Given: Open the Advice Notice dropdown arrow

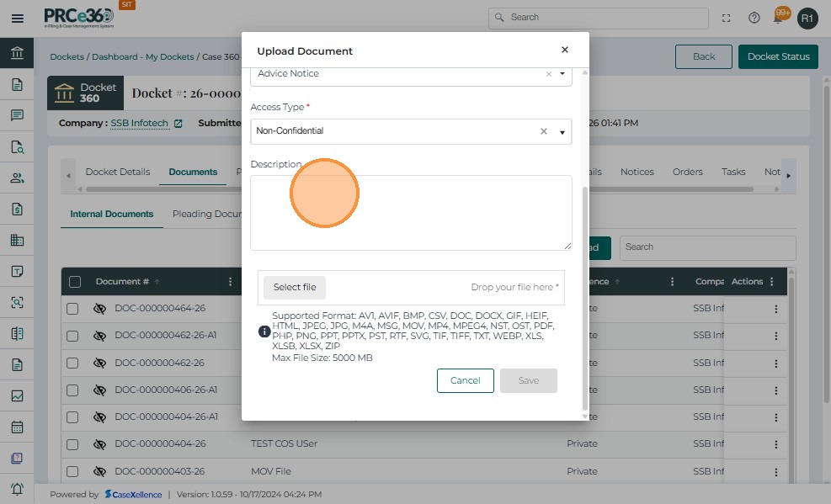Looking at the screenshot, I should (562, 74).
